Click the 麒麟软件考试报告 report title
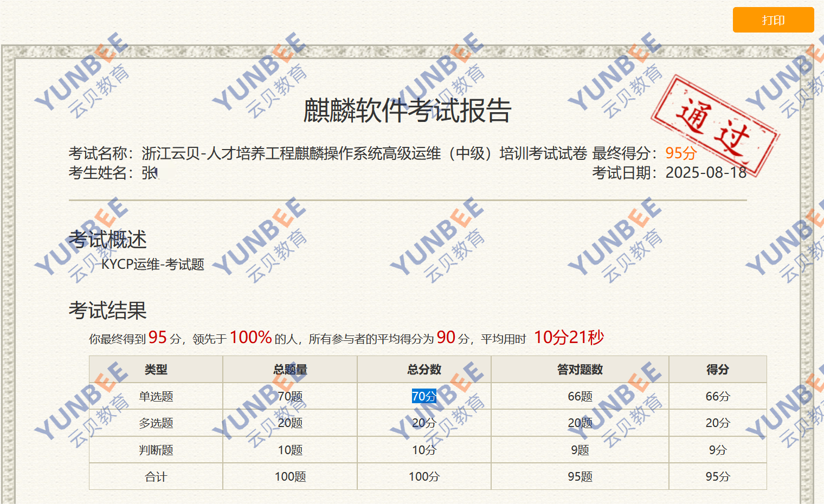The height and width of the screenshot is (504, 824). [407, 111]
